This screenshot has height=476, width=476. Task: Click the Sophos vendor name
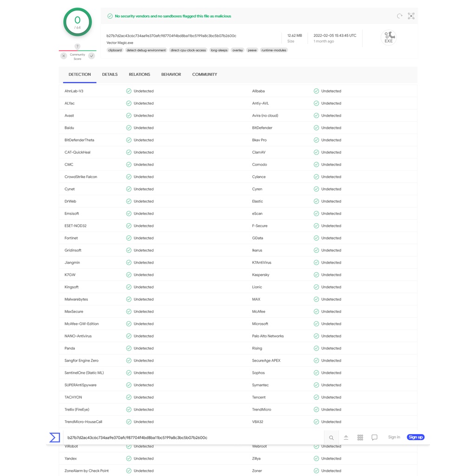coord(258,373)
